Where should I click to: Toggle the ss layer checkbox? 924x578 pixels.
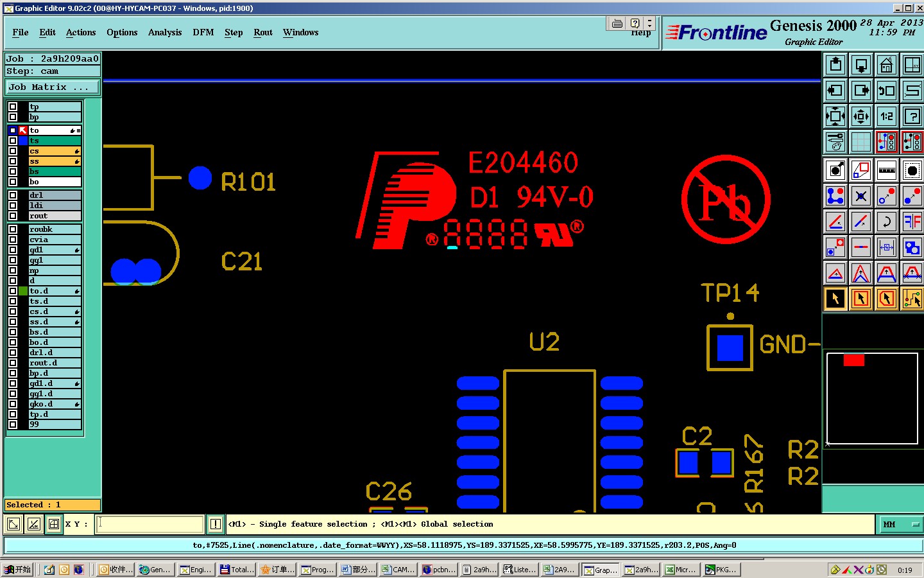[13, 161]
